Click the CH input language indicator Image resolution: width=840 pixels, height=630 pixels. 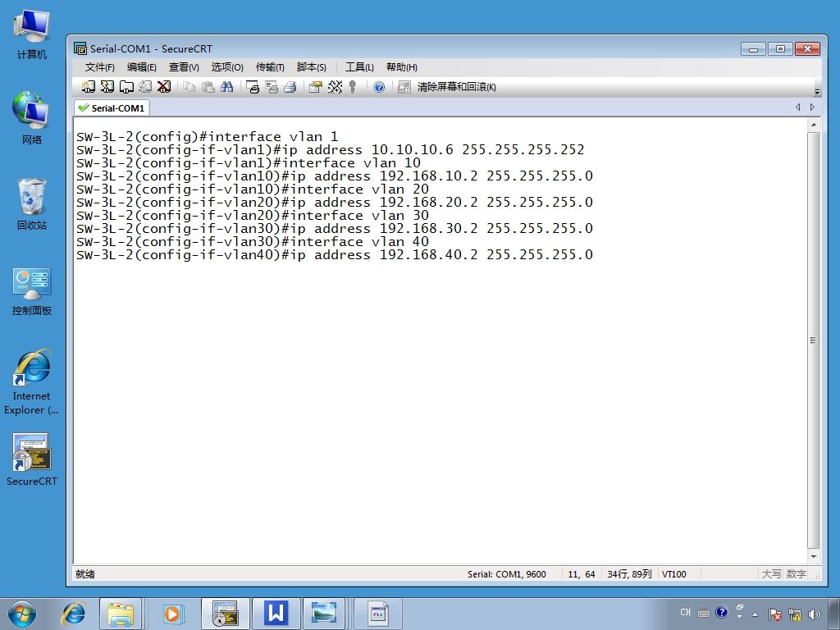tap(686, 612)
